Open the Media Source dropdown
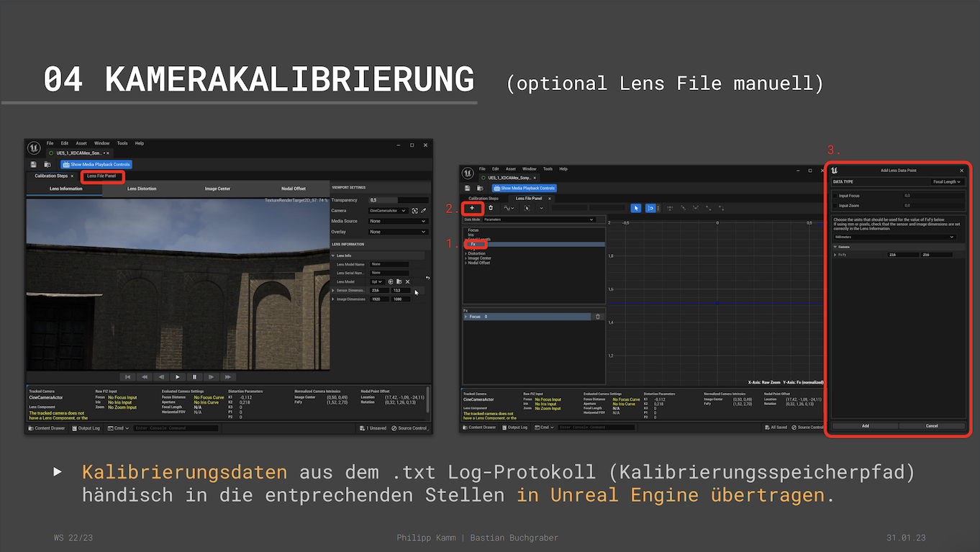 398,222
